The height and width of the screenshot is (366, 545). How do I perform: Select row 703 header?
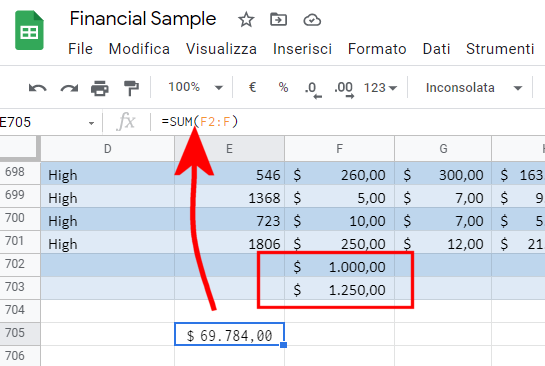coord(20,287)
